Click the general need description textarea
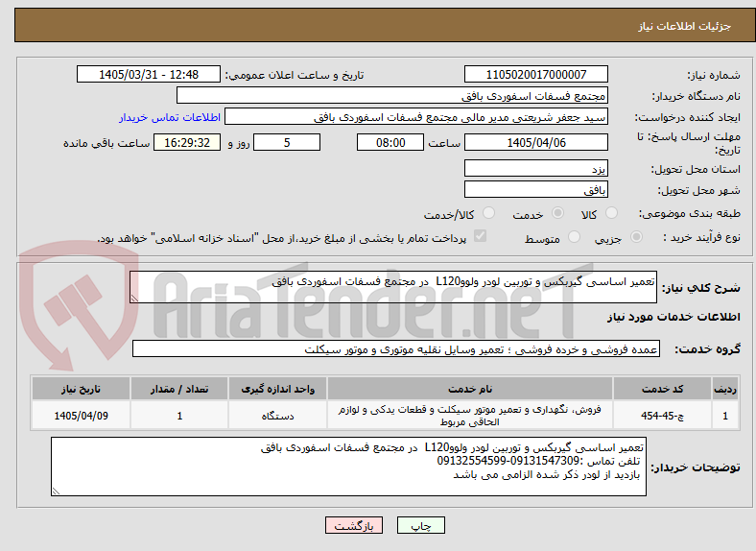 pyautogui.click(x=393, y=287)
